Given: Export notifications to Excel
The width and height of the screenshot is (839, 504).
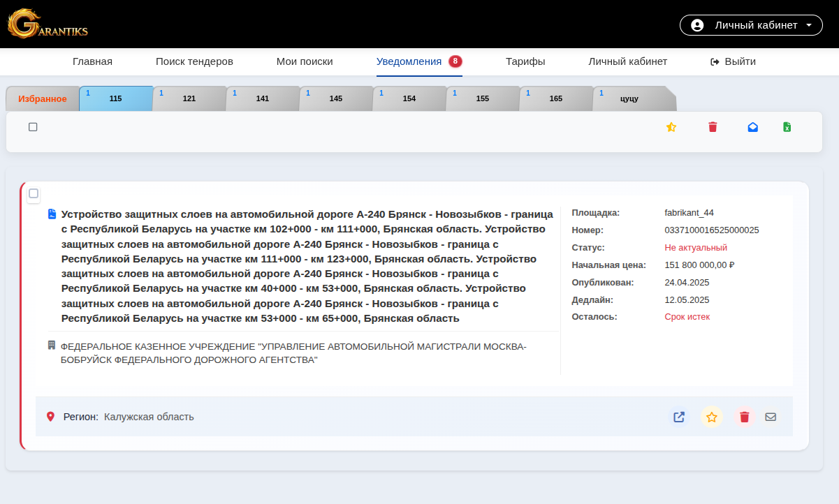Looking at the screenshot, I should pyautogui.click(x=787, y=127).
